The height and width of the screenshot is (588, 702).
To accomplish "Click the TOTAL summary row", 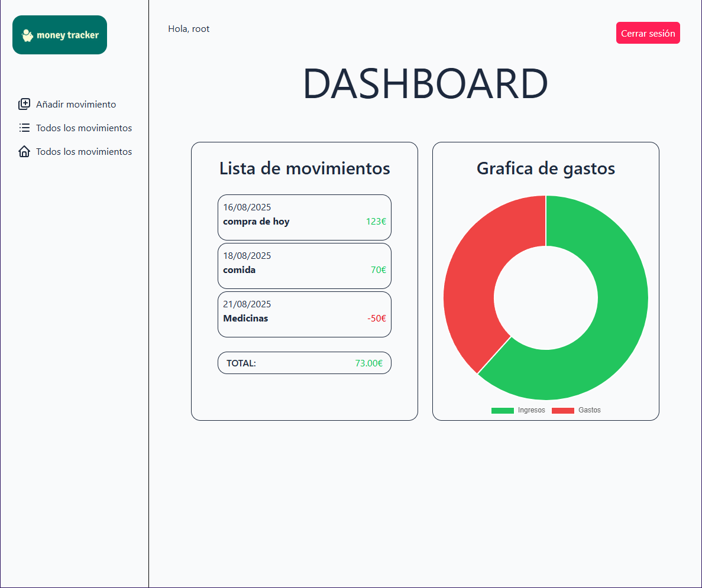I will [x=304, y=363].
